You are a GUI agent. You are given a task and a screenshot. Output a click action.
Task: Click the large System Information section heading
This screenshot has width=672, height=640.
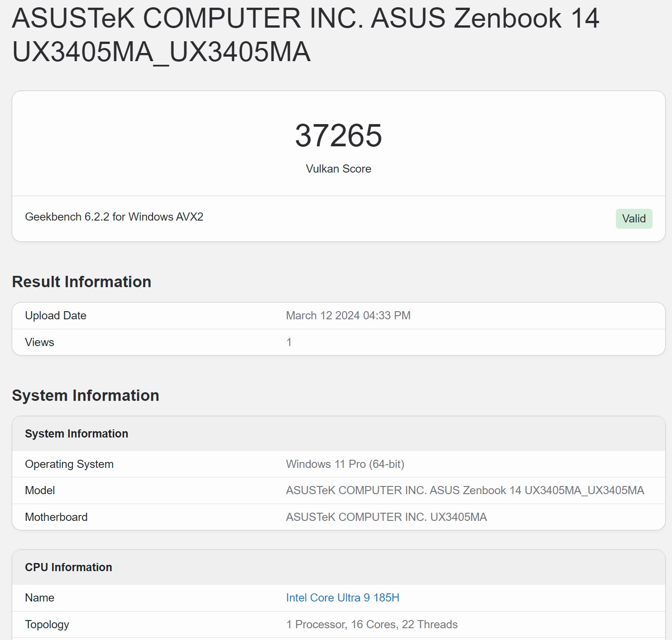click(86, 395)
